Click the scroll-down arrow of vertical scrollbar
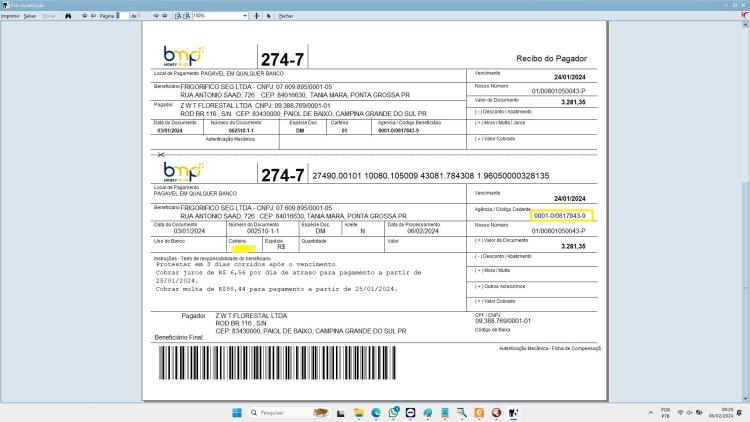The image size is (750, 422). pyautogui.click(x=745, y=399)
